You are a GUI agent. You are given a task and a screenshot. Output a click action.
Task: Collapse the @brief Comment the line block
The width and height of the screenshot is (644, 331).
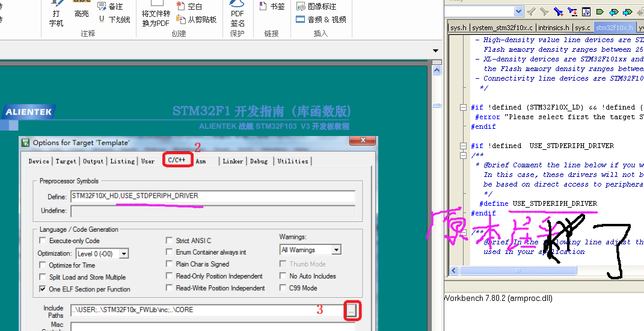pos(463,155)
